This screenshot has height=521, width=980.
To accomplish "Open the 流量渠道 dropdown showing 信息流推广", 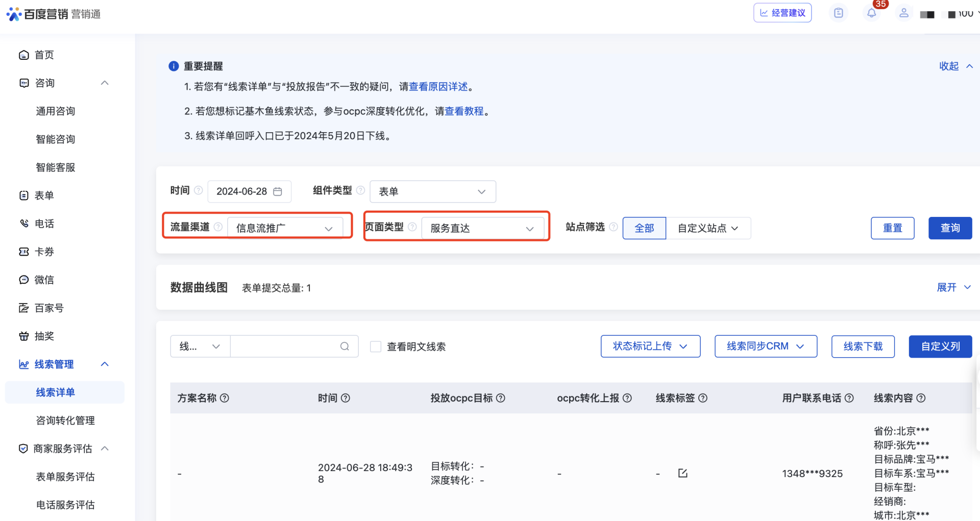I will (284, 228).
